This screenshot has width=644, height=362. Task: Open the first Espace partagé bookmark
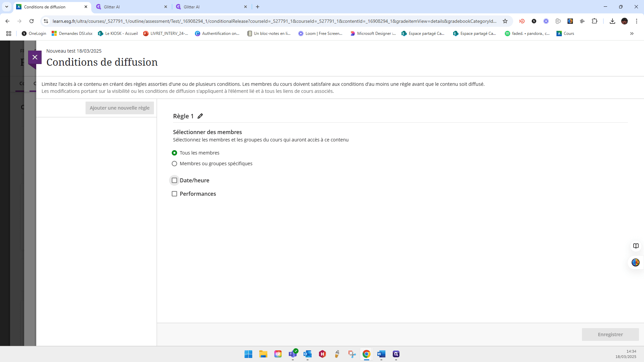[x=423, y=34]
